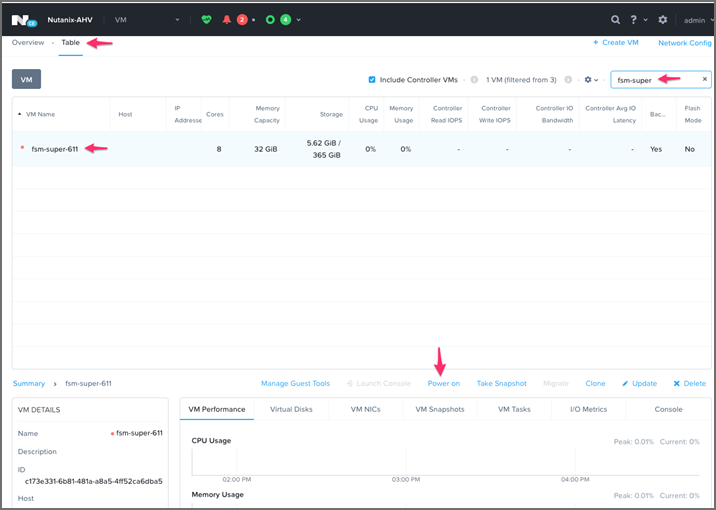Sort by Cores column header

[215, 114]
